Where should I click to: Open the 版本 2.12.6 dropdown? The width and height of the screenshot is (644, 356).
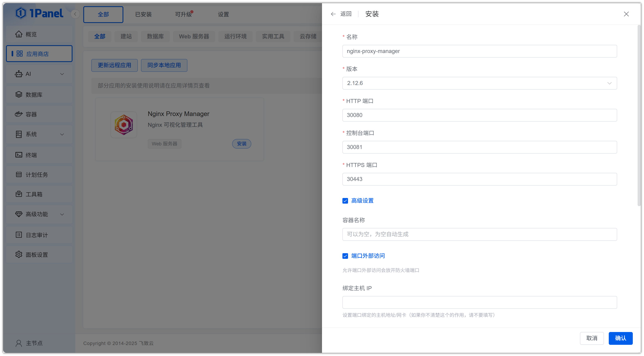point(479,83)
